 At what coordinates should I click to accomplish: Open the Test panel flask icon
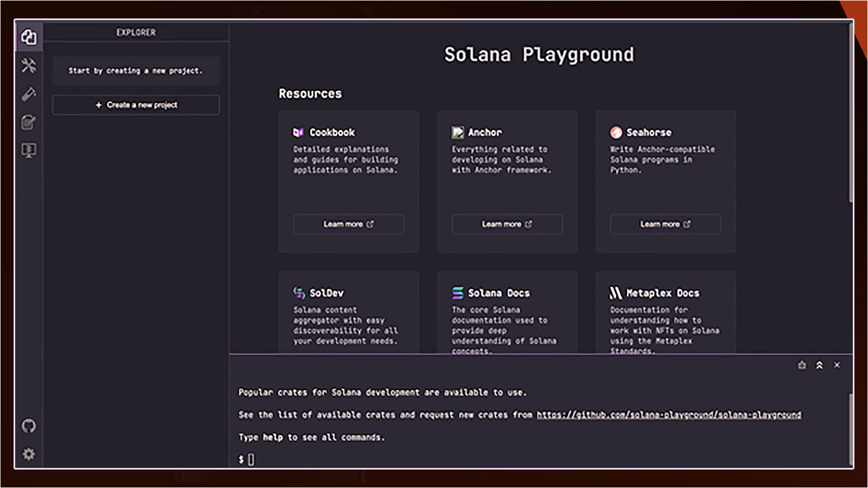29,94
